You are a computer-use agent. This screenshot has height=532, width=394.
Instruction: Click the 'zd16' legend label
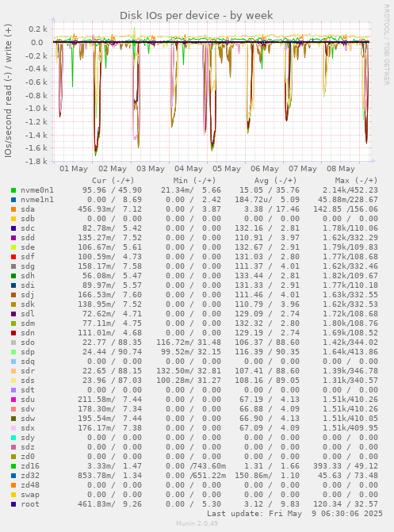[30, 466]
